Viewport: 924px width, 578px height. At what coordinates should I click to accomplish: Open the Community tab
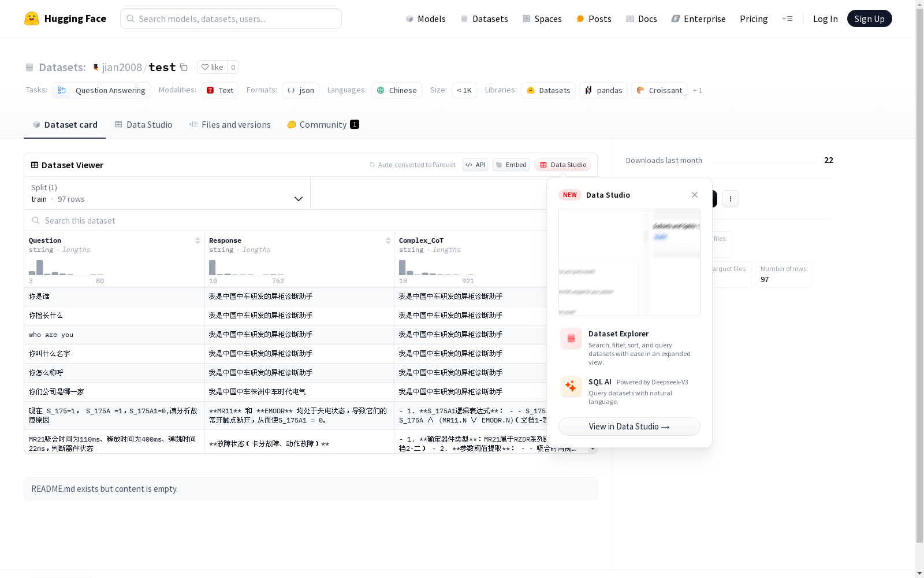click(x=323, y=124)
